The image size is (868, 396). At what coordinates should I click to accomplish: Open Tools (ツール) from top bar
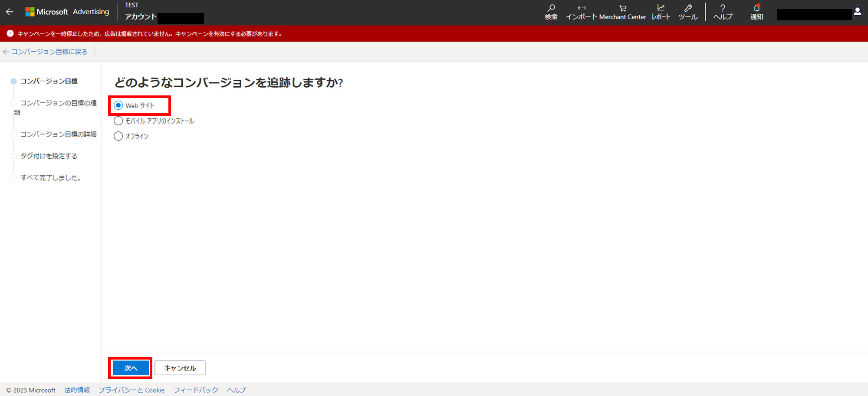688,12
